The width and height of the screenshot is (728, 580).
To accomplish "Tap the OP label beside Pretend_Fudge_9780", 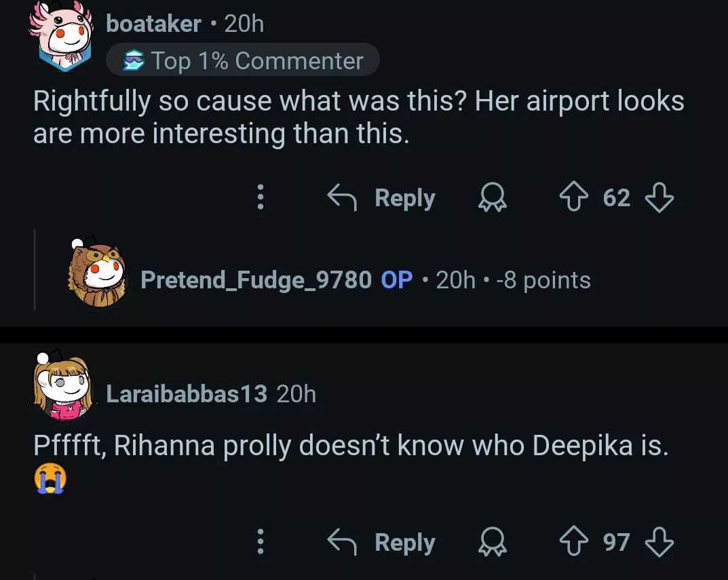I will pyautogui.click(x=397, y=279).
